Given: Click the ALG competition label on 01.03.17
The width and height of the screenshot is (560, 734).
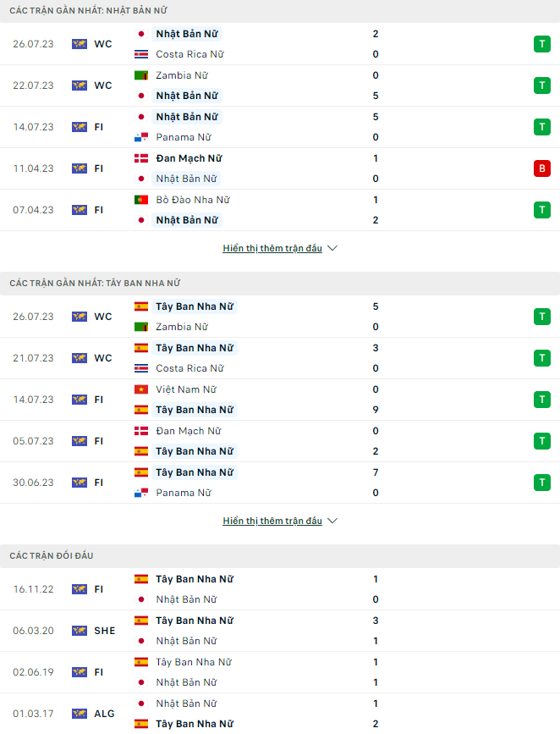Looking at the screenshot, I should point(104,714).
